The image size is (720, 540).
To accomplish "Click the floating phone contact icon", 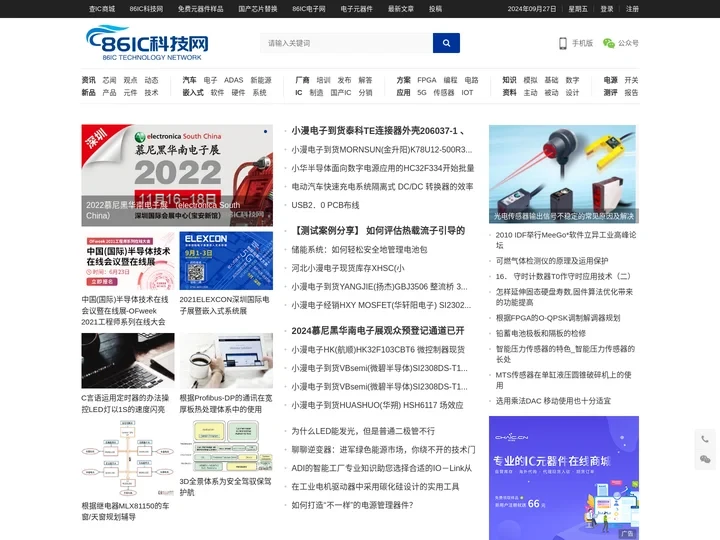I will point(705,439).
